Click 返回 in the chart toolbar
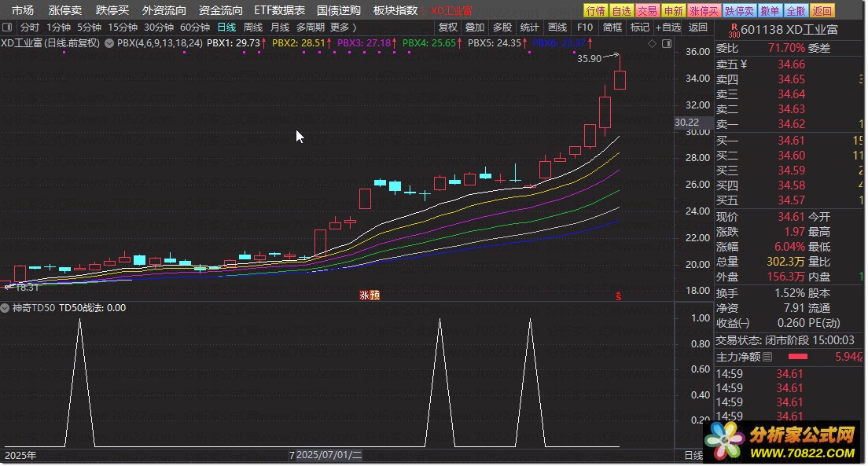This screenshot has width=868, height=466. (x=697, y=28)
